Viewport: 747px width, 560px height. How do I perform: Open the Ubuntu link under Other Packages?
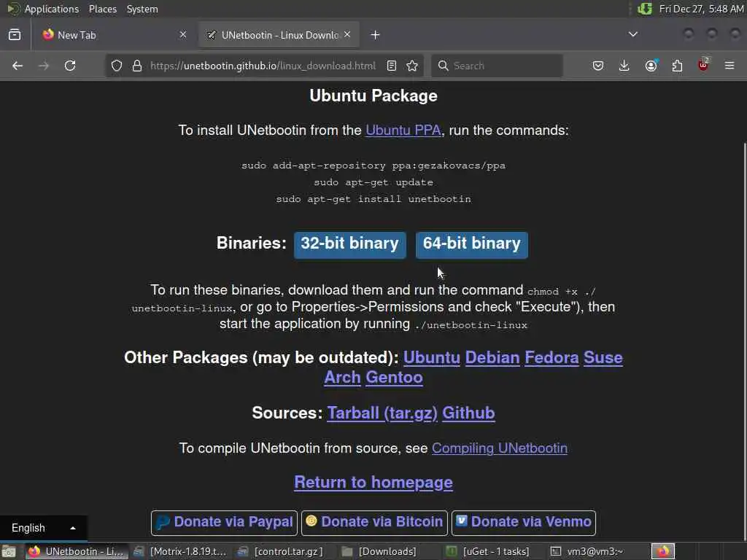(432, 357)
